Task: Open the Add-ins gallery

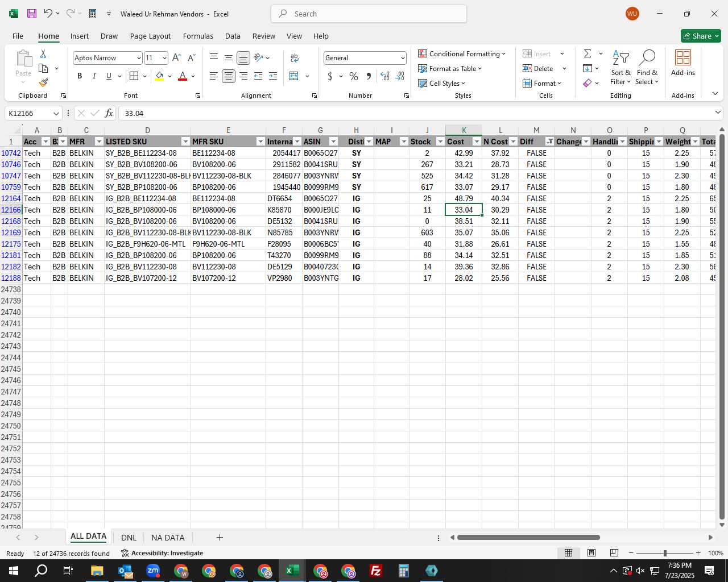Action: pos(682,63)
